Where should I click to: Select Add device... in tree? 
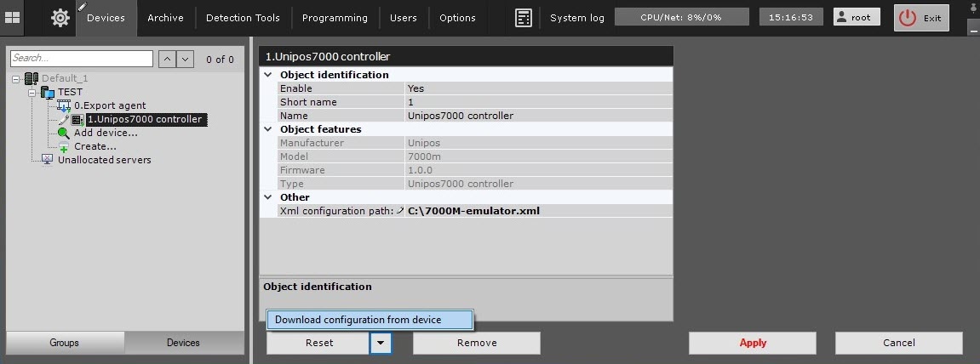[x=106, y=133]
